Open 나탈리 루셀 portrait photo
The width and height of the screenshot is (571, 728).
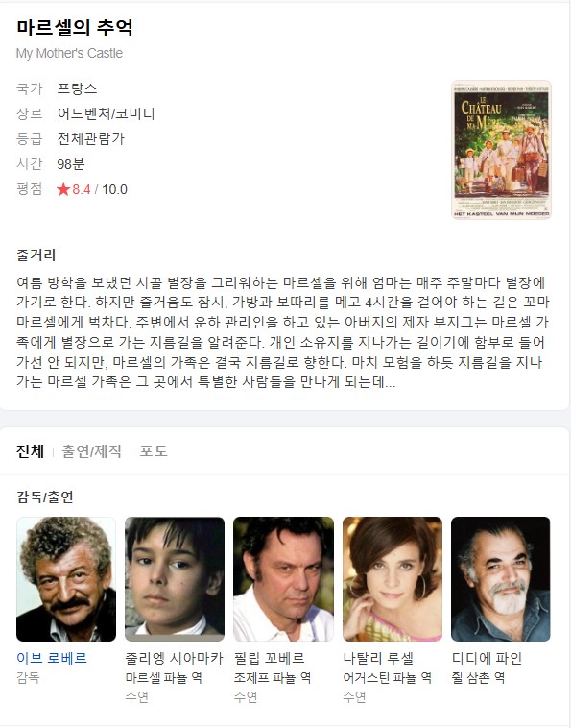point(393,579)
